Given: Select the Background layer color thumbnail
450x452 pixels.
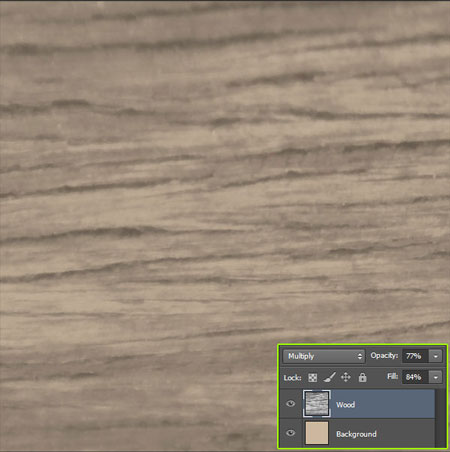Looking at the screenshot, I should [x=317, y=433].
